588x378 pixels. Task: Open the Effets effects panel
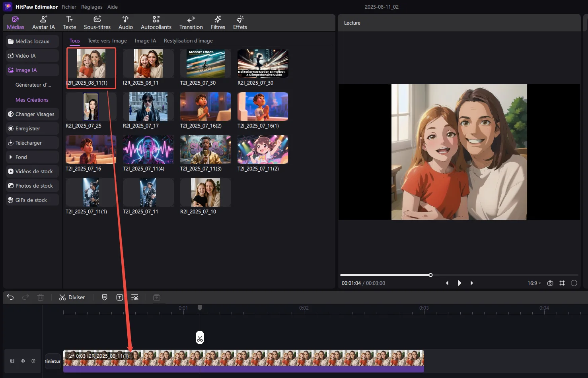click(x=240, y=23)
